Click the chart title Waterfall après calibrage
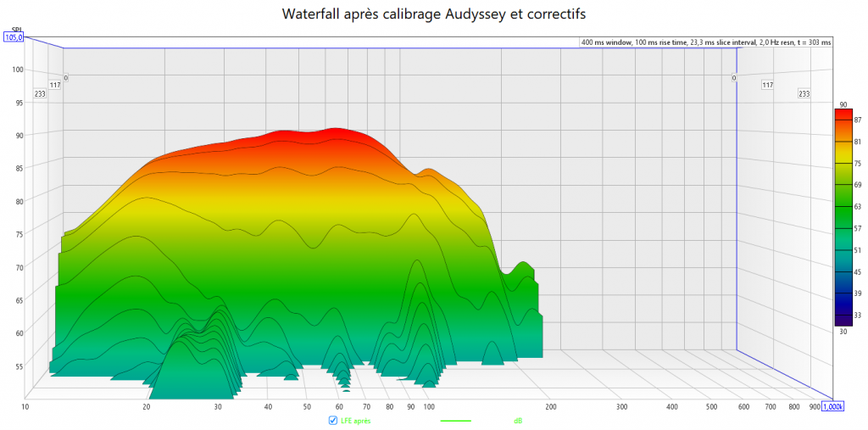Image resolution: width=868 pixels, height=430 pixels. click(433, 14)
